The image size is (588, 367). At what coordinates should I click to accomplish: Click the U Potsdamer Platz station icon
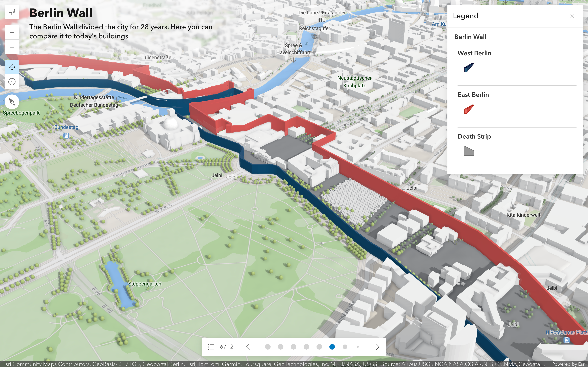(566, 340)
